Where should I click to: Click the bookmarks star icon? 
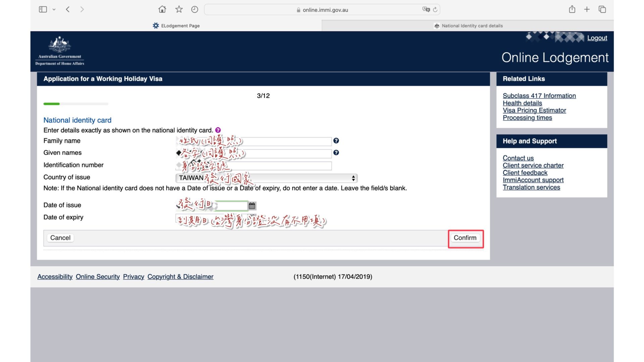pyautogui.click(x=179, y=9)
